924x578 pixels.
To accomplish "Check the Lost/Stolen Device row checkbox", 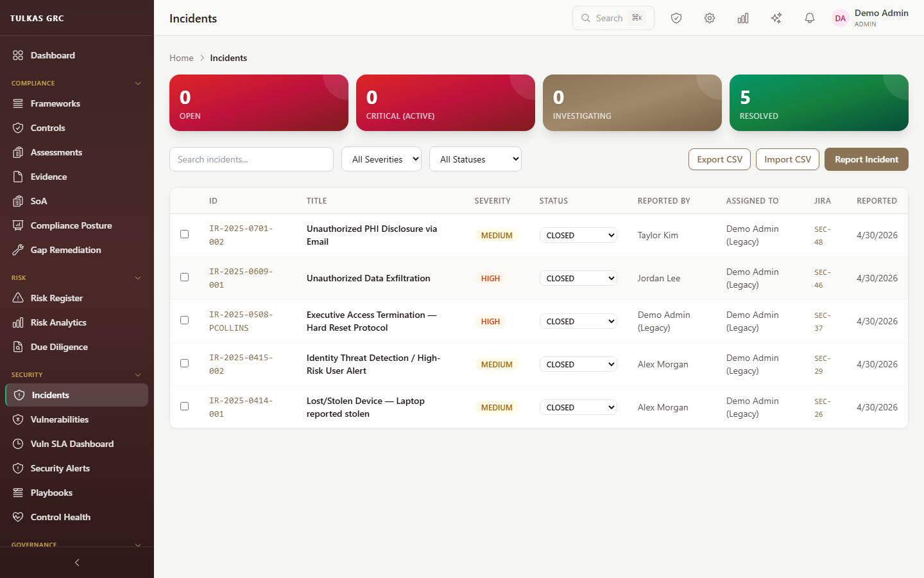I will pyautogui.click(x=184, y=407).
